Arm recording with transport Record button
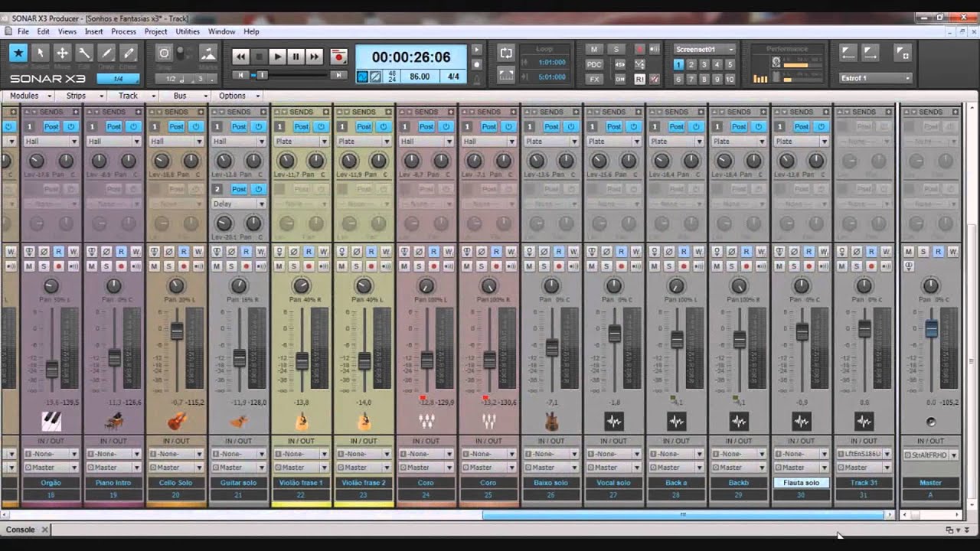The image size is (980, 551). click(338, 57)
